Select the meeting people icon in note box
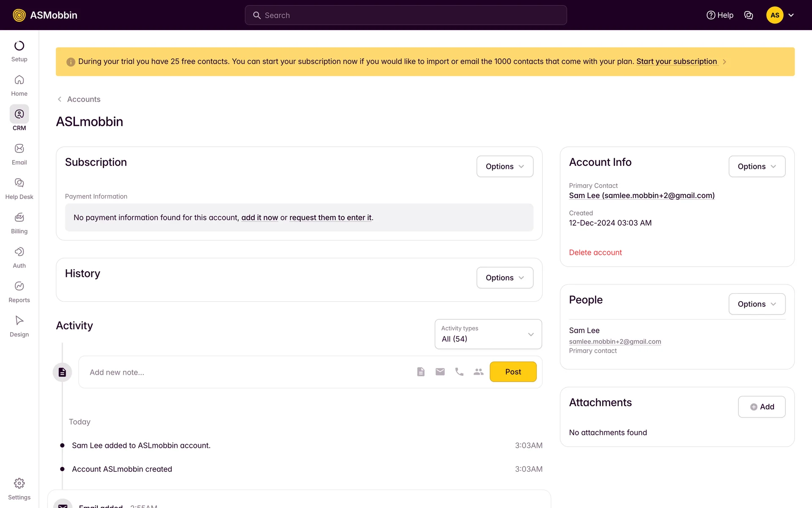Viewport: 812px width, 508px height. coord(478,372)
